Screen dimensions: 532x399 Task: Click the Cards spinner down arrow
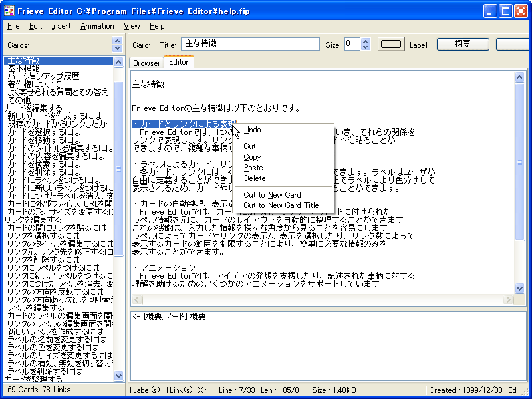point(117,48)
